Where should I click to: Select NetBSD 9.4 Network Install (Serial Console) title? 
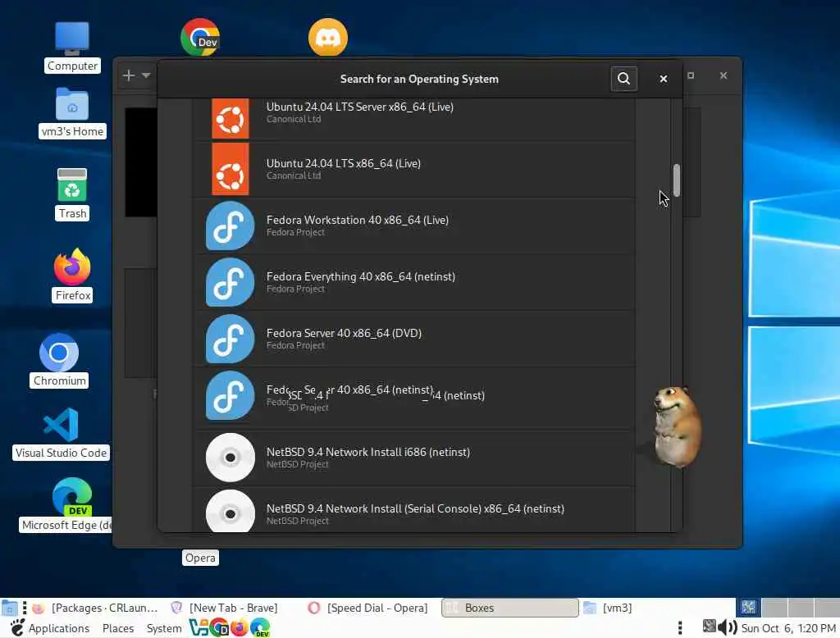click(x=415, y=508)
